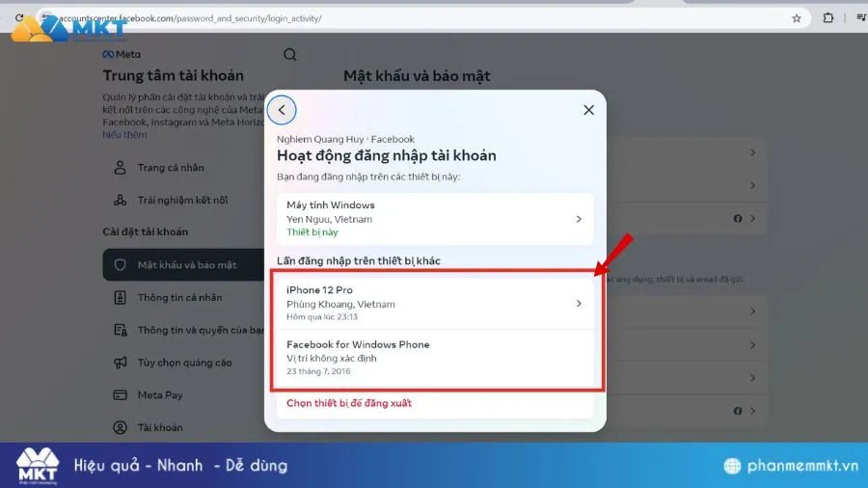
Task: Click the megaphone icon for quảng cáo
Action: pyautogui.click(x=121, y=363)
